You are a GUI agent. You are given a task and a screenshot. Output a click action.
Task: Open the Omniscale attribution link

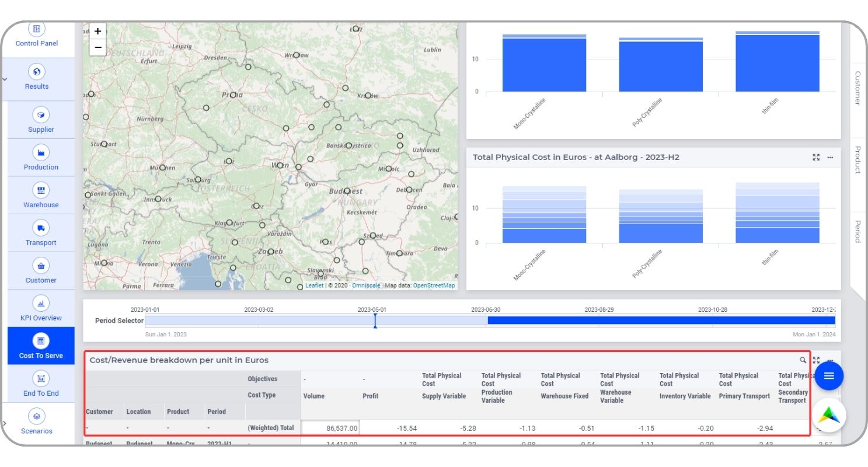coord(366,285)
